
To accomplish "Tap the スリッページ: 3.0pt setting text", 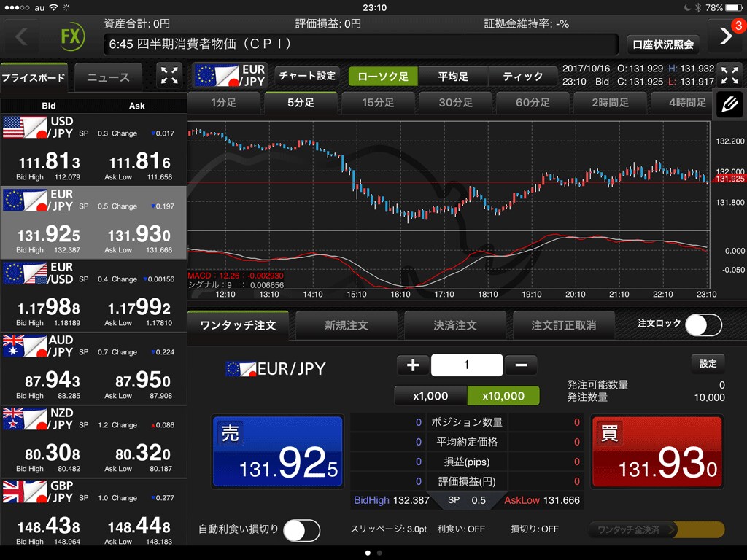I will 388,529.
